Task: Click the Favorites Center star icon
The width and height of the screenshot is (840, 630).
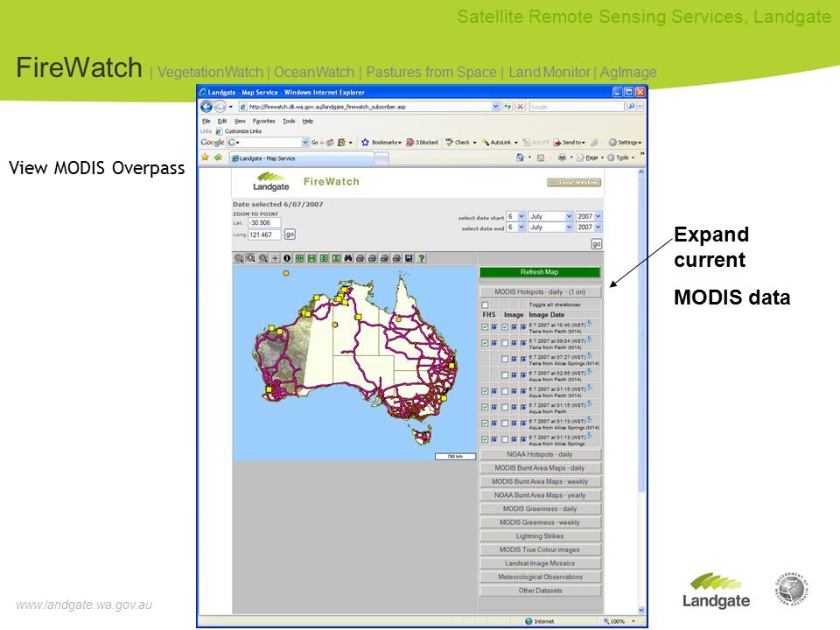Action: (205, 157)
